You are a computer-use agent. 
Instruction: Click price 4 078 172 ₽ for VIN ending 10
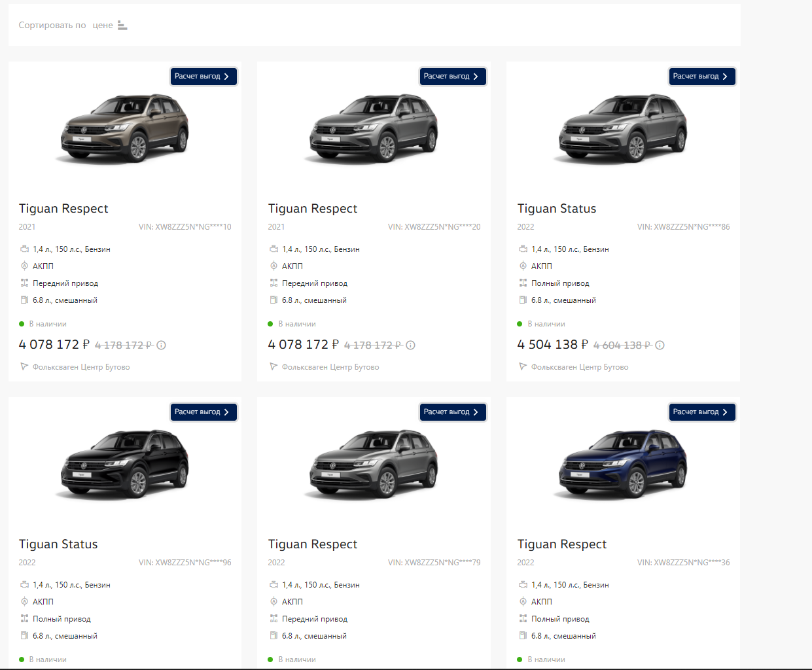[x=54, y=344]
